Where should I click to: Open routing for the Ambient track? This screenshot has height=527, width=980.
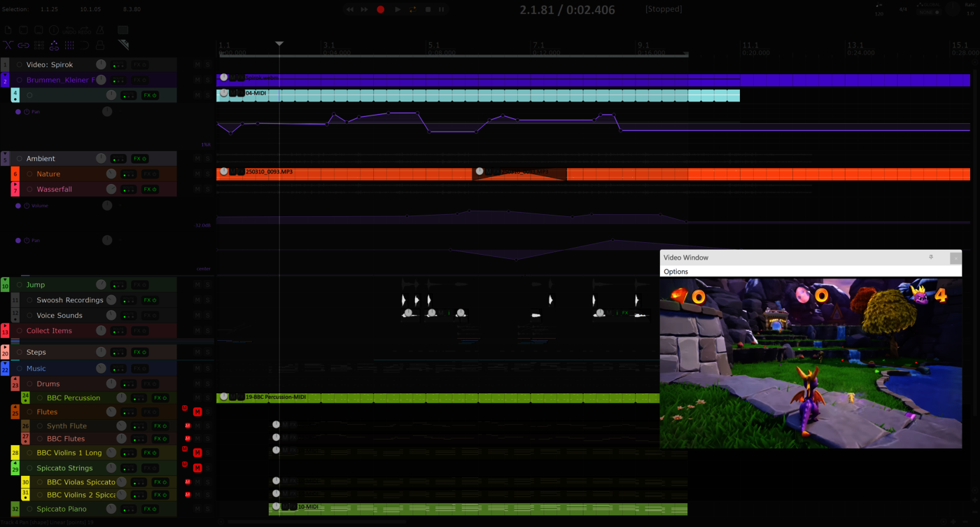pos(118,159)
